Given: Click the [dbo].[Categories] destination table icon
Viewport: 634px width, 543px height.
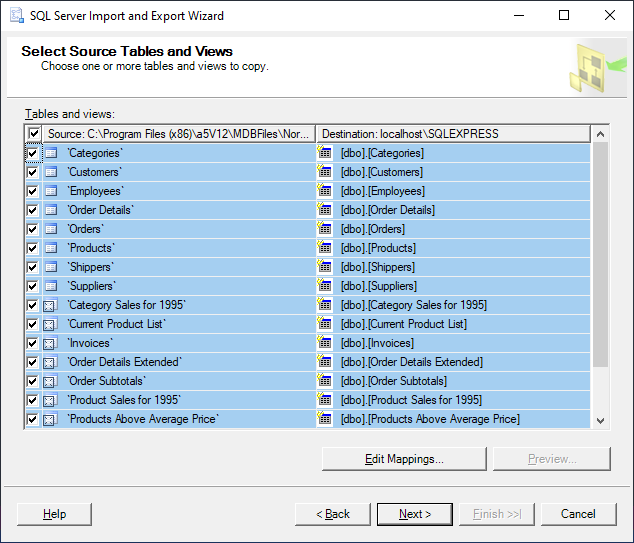Looking at the screenshot, I should [x=324, y=152].
